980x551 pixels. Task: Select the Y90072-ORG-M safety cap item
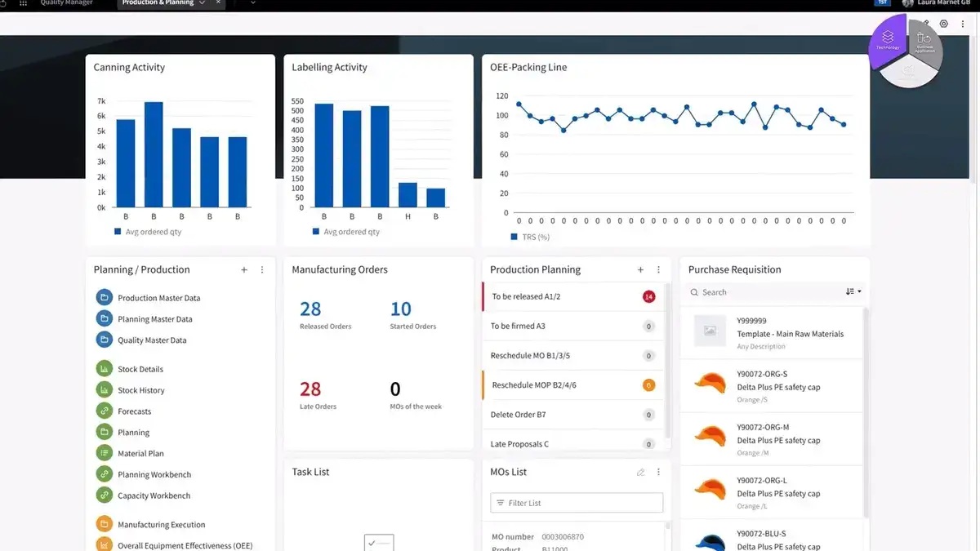pyautogui.click(x=772, y=439)
